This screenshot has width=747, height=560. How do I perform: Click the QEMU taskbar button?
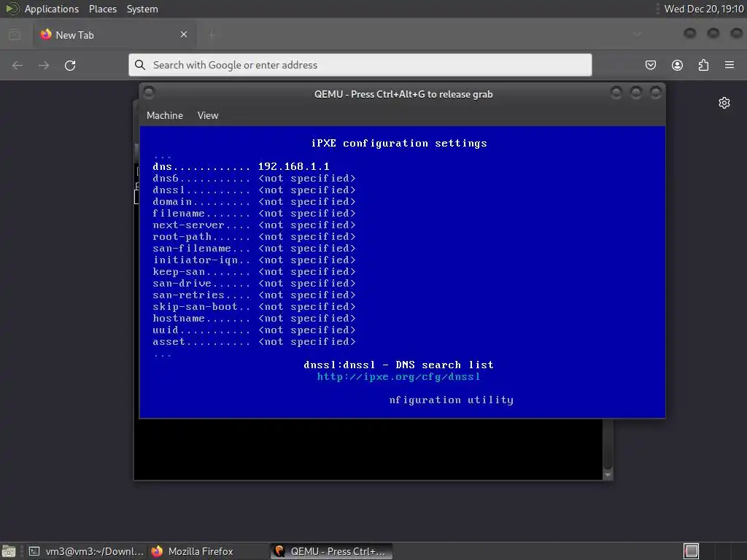[x=332, y=551]
